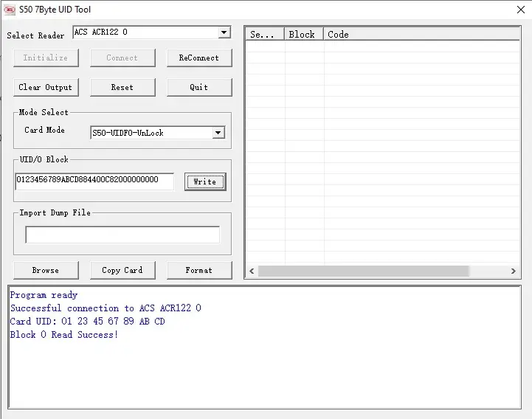Viewport: 532px width, 419px height.
Task: Click the Se... column header
Action: click(x=264, y=34)
